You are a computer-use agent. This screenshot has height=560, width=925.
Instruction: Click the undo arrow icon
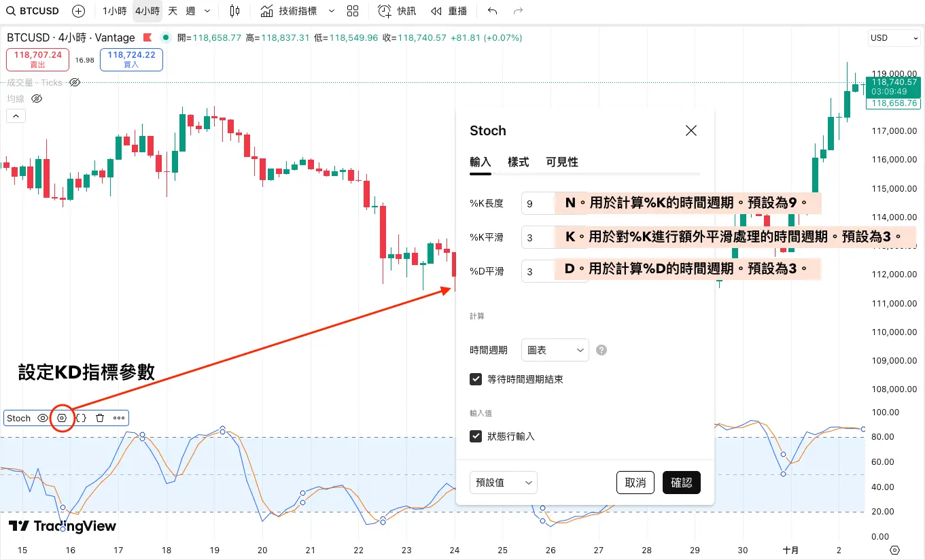493,11
